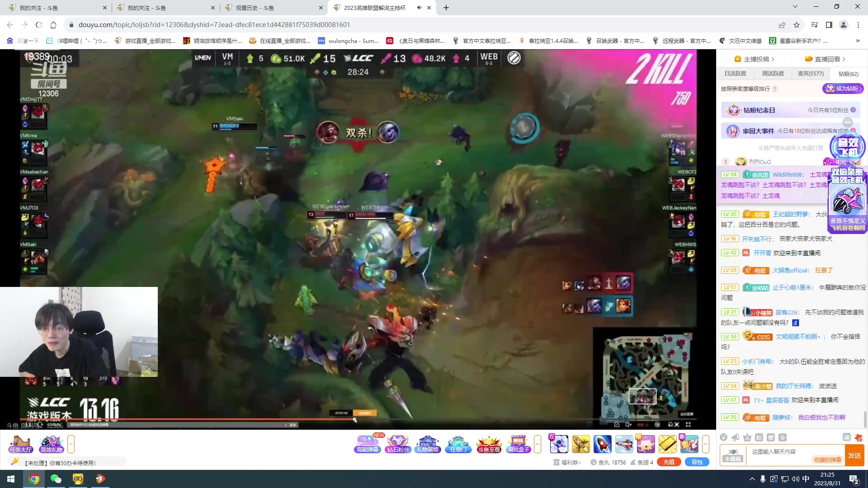Open the 直播回看 replay section
The height and width of the screenshot is (488, 868).
[825, 59]
